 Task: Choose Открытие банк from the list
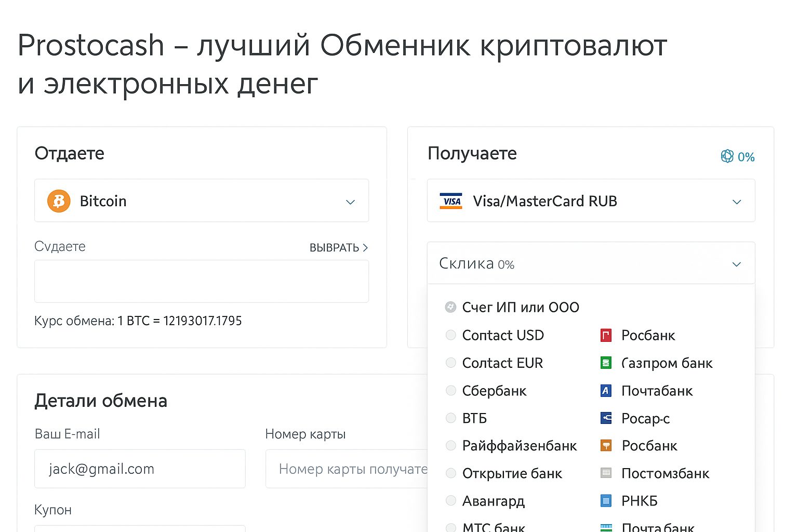pyautogui.click(x=450, y=473)
